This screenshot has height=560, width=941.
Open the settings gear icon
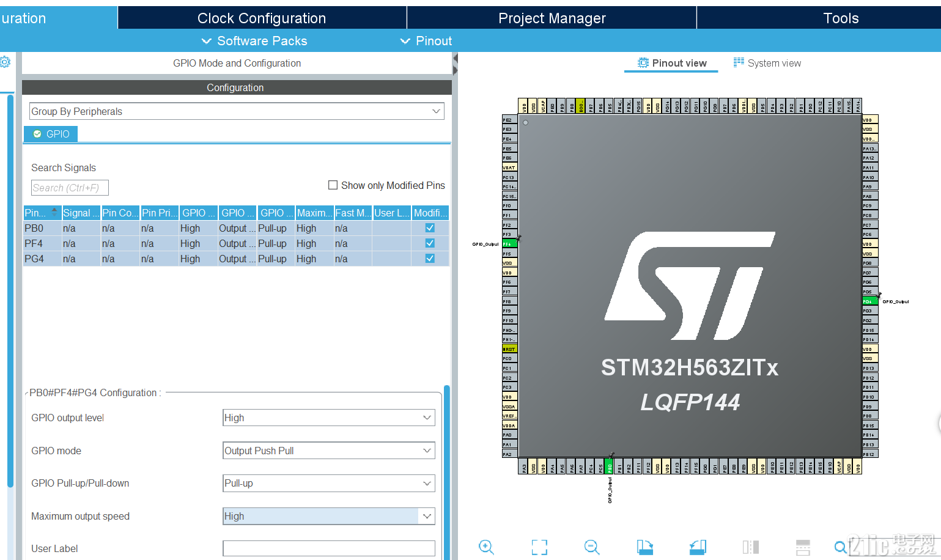[x=6, y=61]
